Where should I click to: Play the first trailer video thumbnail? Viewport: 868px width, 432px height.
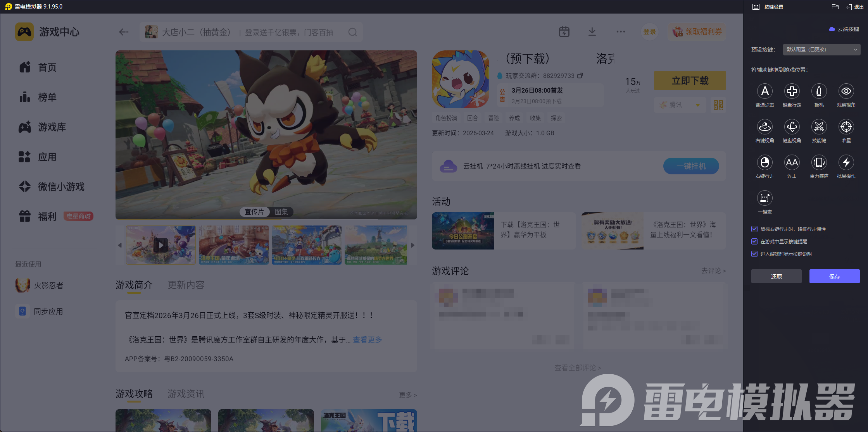[x=160, y=245]
